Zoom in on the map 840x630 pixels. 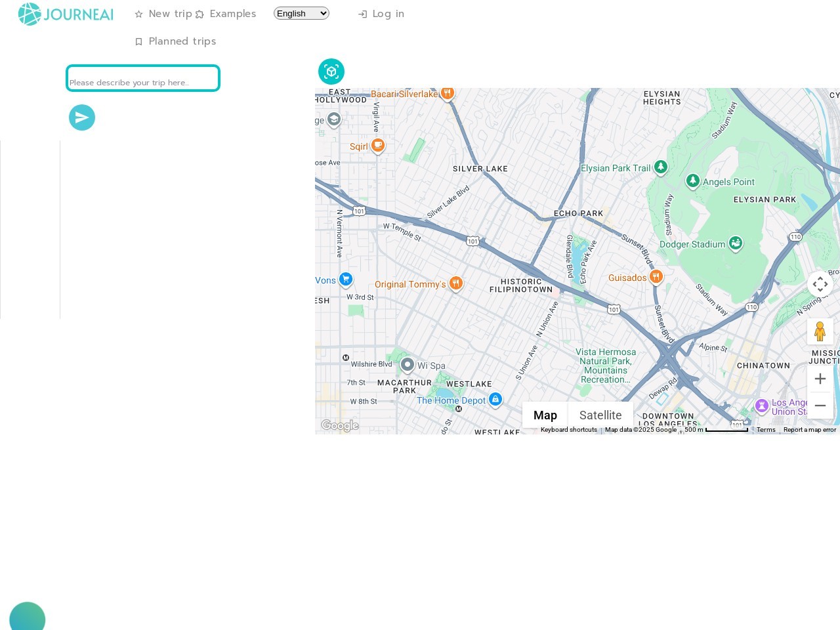pyautogui.click(x=820, y=379)
